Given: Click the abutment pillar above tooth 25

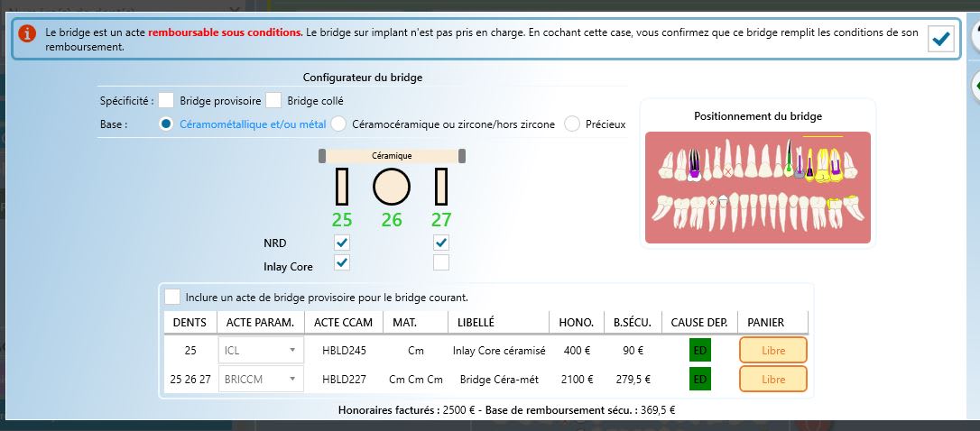Looking at the screenshot, I should tap(341, 186).
